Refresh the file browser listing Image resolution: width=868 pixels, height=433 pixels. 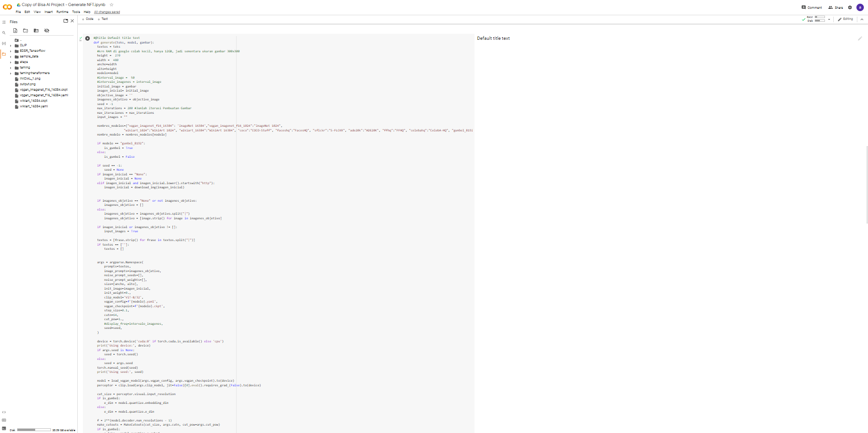click(25, 31)
